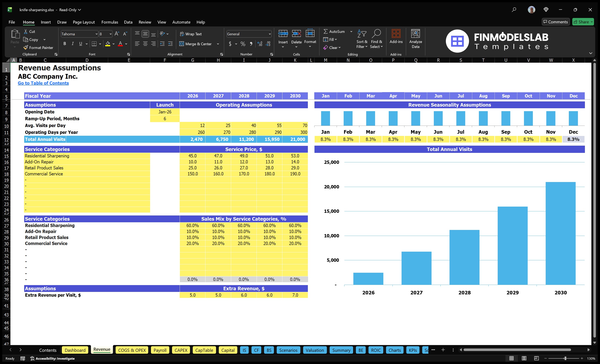The width and height of the screenshot is (600, 364).
Task: Click the Share button
Action: tap(583, 22)
